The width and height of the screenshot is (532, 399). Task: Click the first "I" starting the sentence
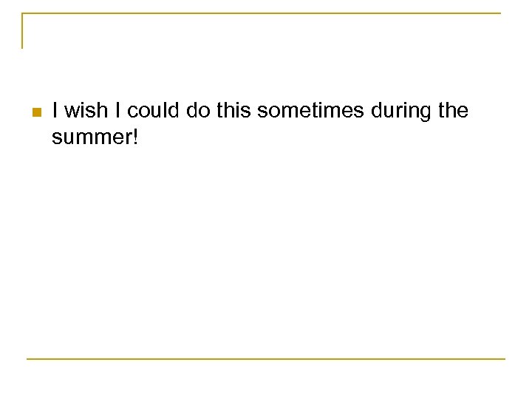pos(56,111)
